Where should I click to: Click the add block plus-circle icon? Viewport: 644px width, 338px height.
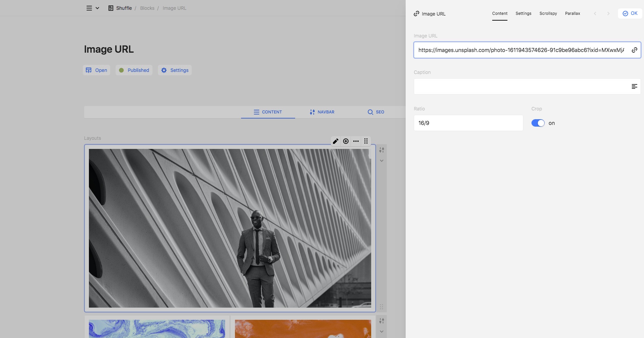(346, 141)
